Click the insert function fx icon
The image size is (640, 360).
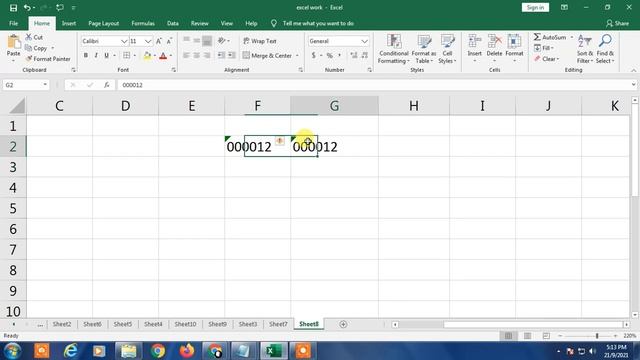click(107, 85)
